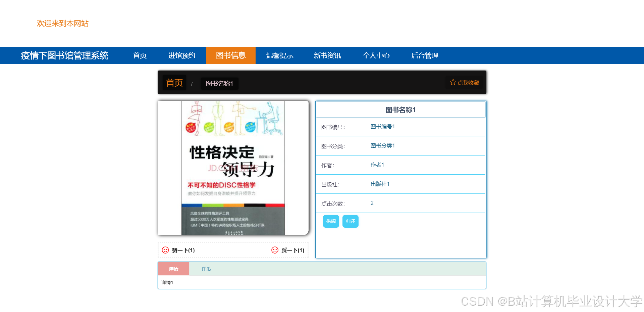The height and width of the screenshot is (312, 644).
Task: Click the click count value 2
Action: coord(372,203)
